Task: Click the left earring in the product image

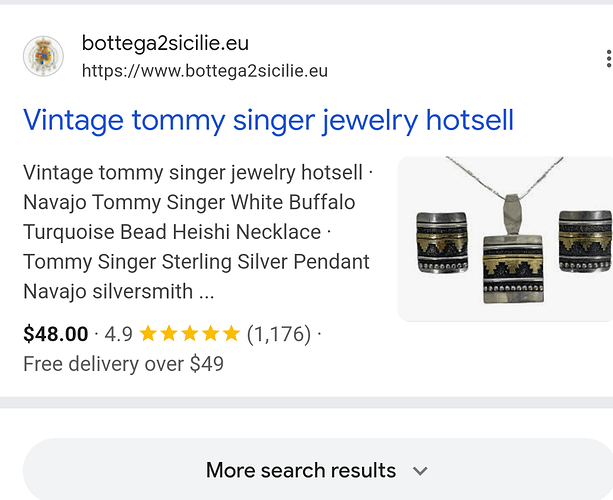Action: pos(442,242)
